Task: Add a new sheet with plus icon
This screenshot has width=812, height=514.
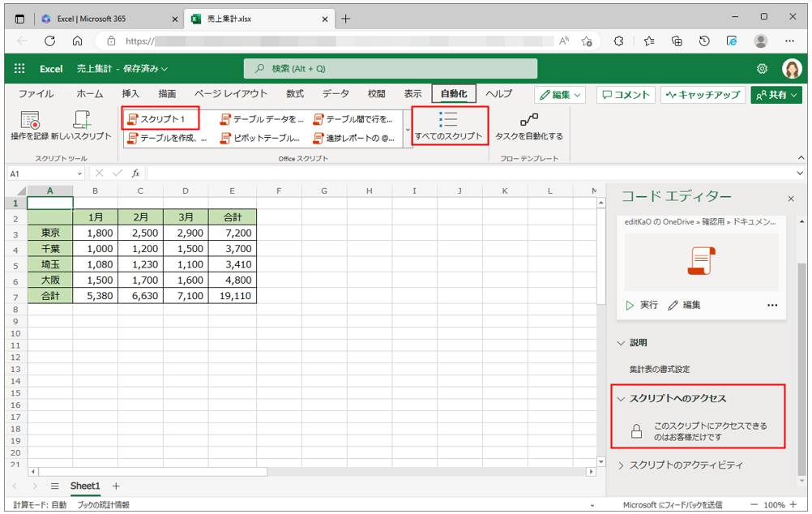Action: (x=116, y=486)
